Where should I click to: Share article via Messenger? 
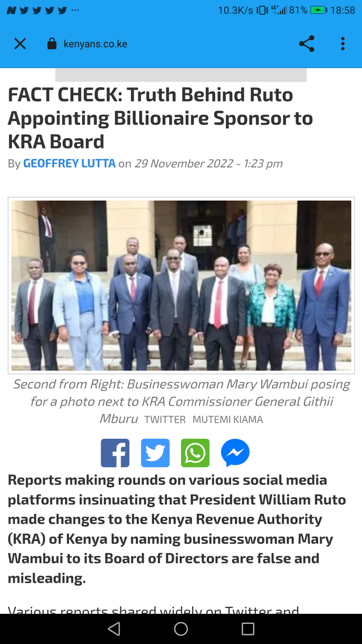click(235, 453)
